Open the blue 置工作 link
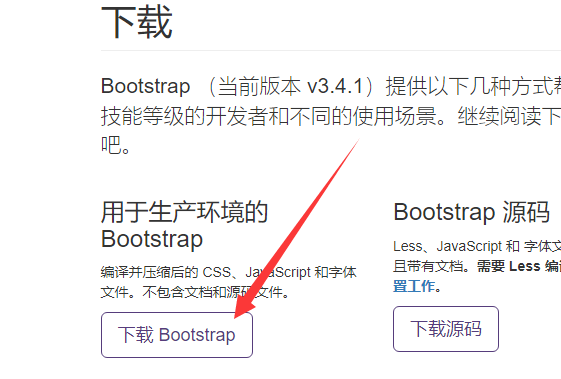 (x=414, y=286)
